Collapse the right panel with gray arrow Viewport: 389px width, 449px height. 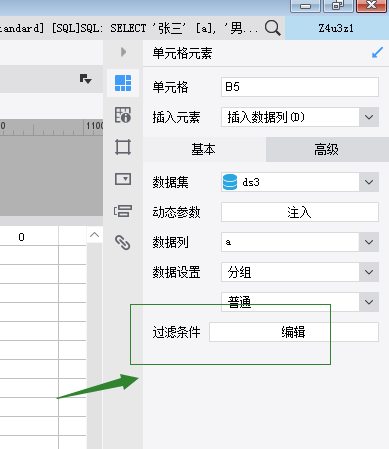pyautogui.click(x=123, y=52)
